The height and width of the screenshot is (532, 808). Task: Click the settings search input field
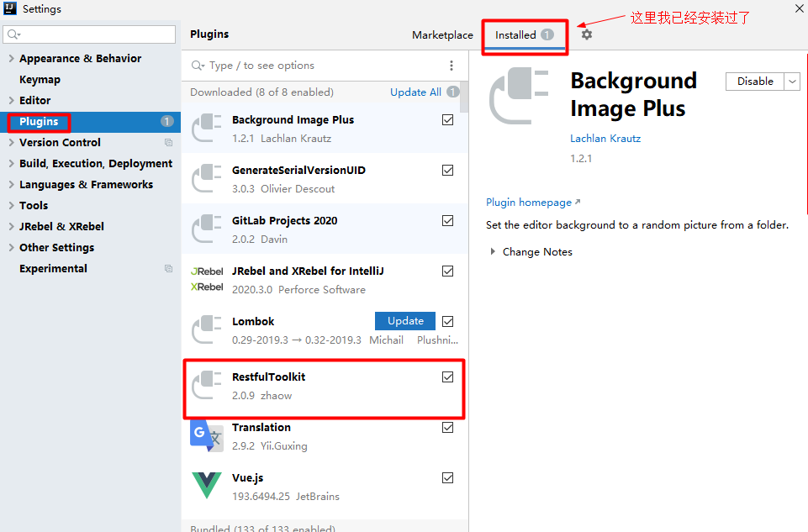coord(89,34)
